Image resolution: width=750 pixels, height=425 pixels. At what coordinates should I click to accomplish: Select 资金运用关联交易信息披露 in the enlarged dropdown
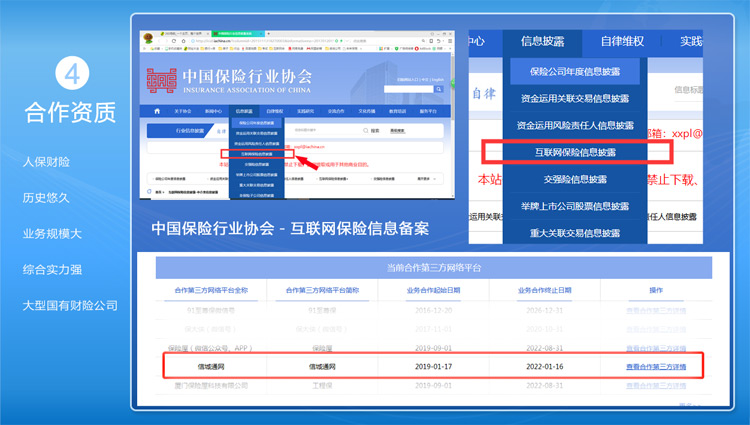point(574,98)
